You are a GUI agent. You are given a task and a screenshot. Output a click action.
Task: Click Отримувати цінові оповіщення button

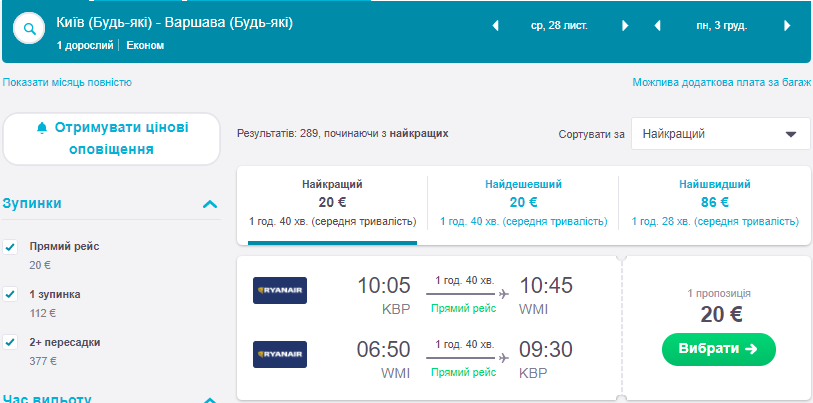pyautogui.click(x=111, y=139)
